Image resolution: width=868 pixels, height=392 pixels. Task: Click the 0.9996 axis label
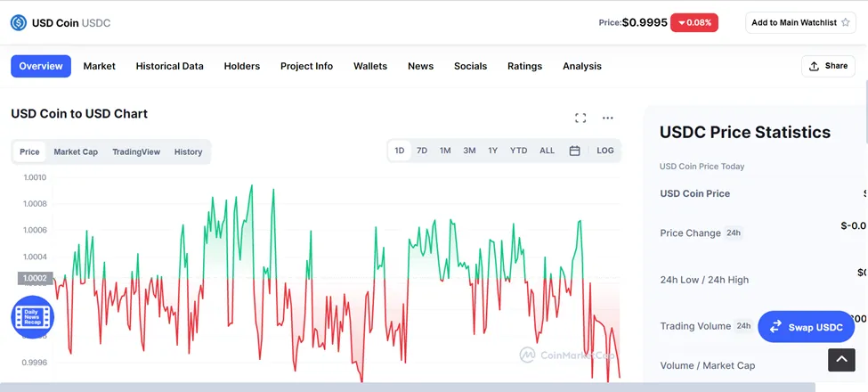pos(35,363)
